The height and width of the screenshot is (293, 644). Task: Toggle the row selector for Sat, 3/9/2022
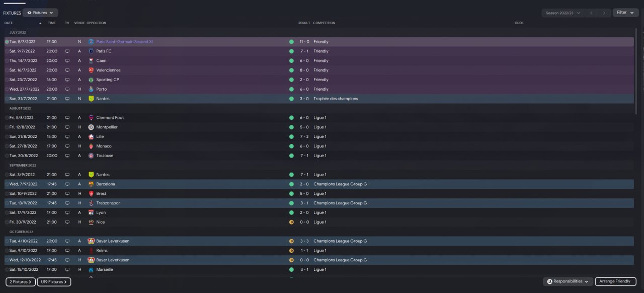(x=7, y=175)
